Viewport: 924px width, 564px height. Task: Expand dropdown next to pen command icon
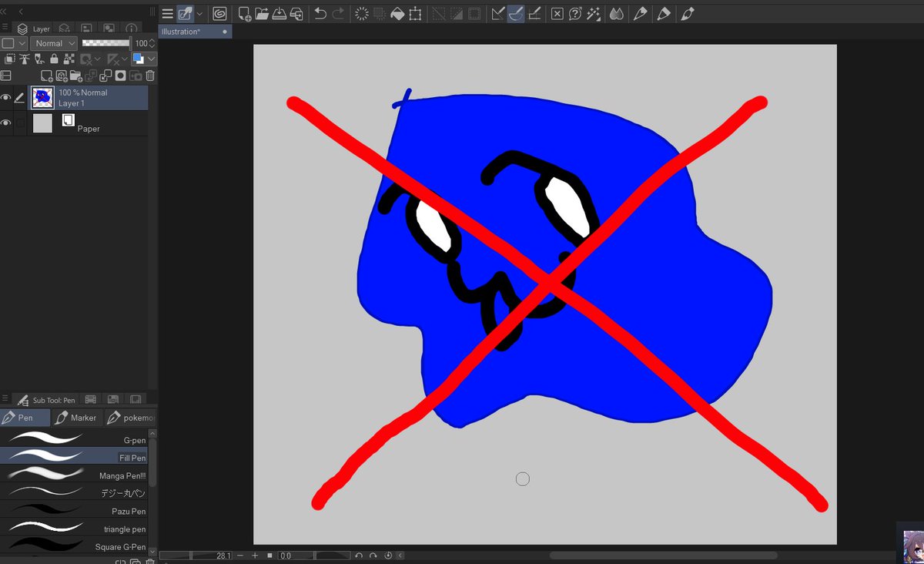click(200, 13)
